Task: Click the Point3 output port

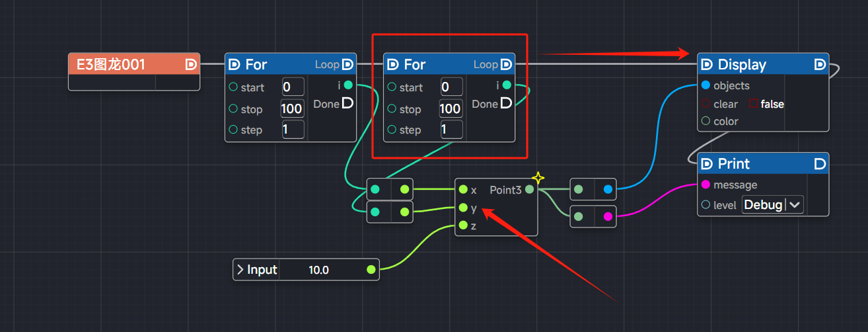Action: [x=530, y=190]
